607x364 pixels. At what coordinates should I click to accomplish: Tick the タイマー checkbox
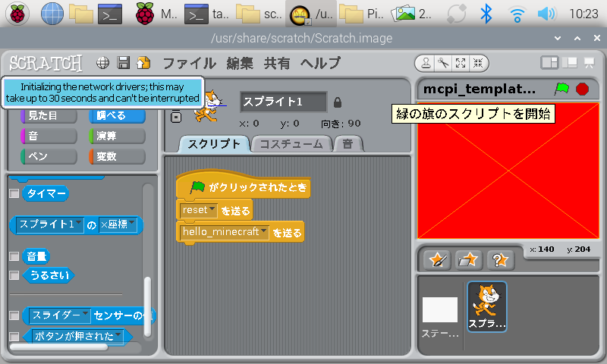pos(14,193)
